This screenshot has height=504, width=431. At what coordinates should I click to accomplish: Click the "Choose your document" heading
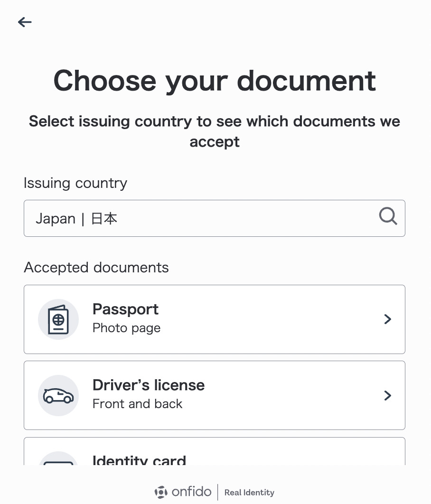click(x=215, y=80)
